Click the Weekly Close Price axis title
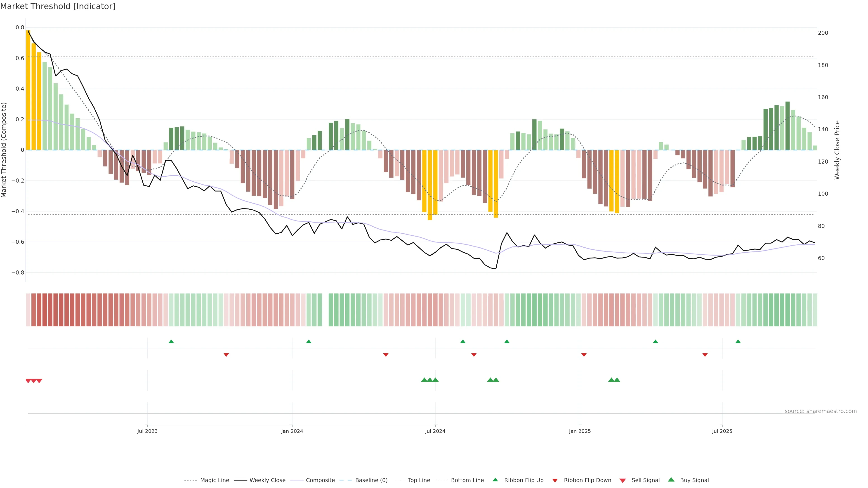Viewport: 868px width, 488px height. (x=837, y=150)
